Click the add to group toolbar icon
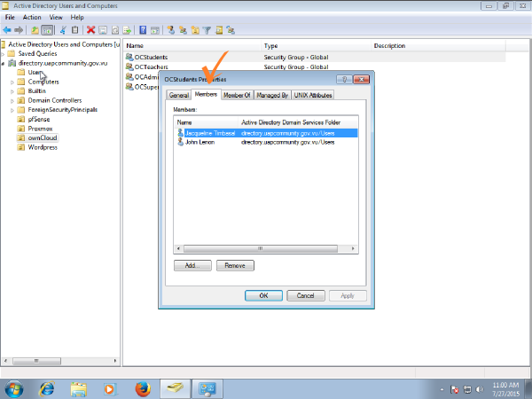 231,30
